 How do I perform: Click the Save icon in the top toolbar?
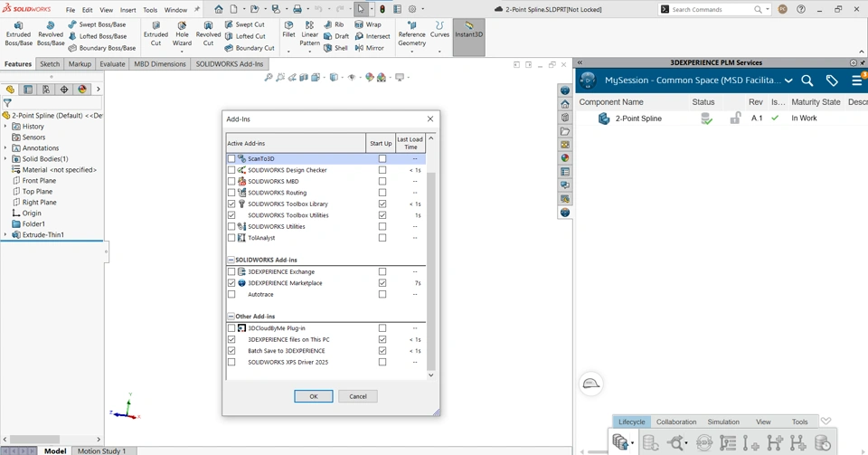click(276, 9)
